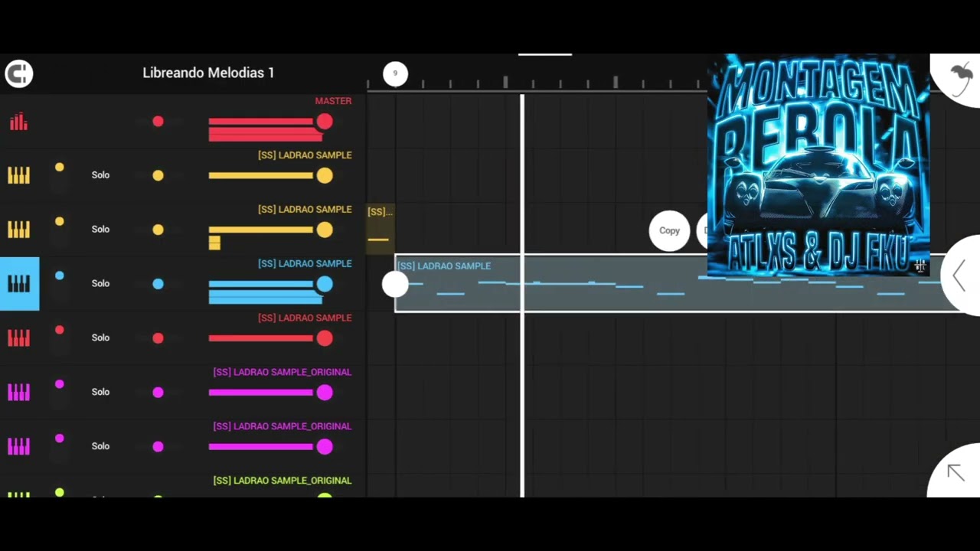Click the white vertical playhead line
Viewport: 980px width, 551px height.
point(522,295)
